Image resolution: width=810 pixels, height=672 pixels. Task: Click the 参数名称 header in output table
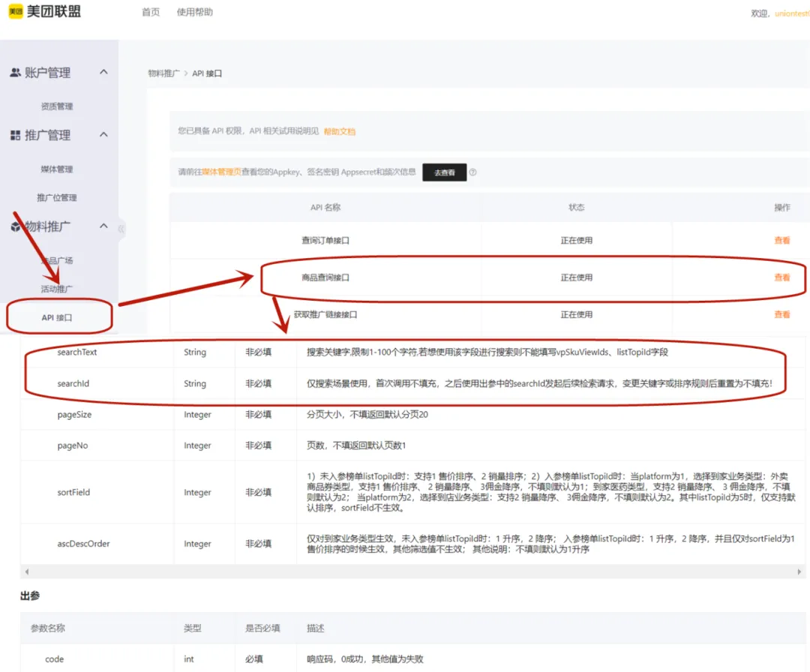[x=47, y=628]
